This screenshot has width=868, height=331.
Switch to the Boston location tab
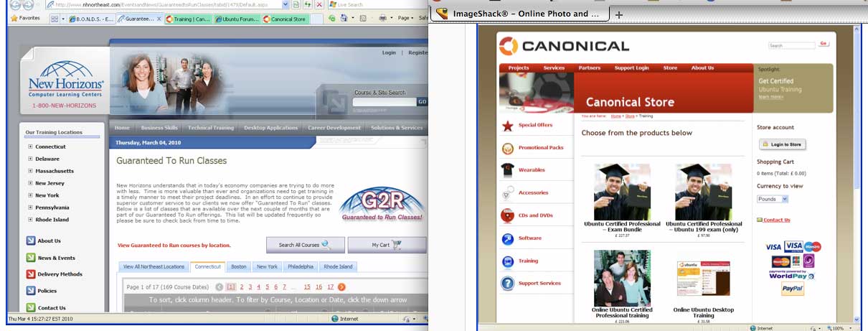point(238,266)
